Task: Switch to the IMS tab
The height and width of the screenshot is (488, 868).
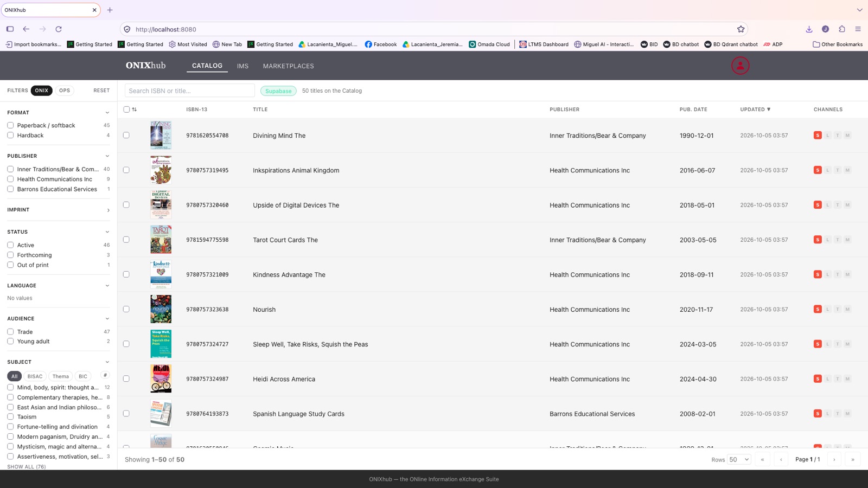Action: pyautogui.click(x=242, y=66)
